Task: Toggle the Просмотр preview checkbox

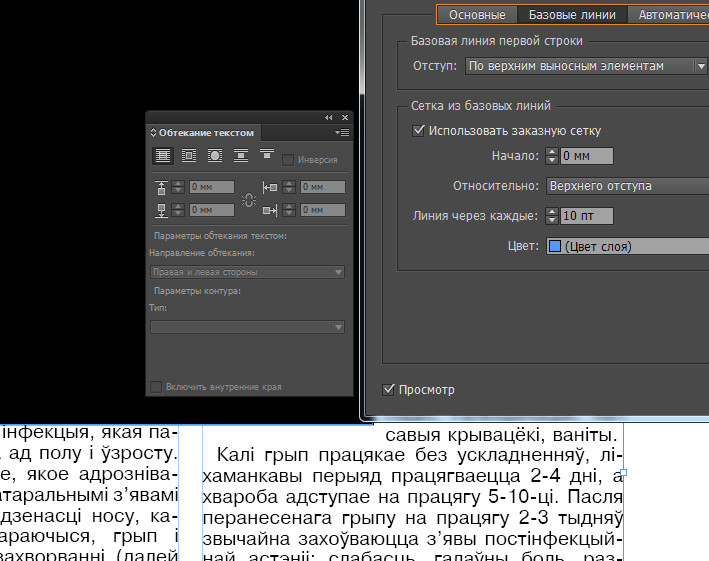Action: (388, 389)
